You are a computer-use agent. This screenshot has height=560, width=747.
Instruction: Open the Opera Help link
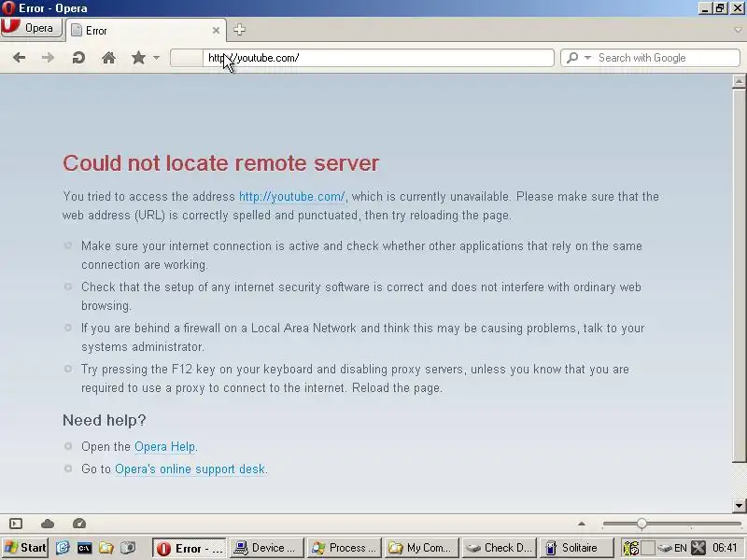point(165,447)
